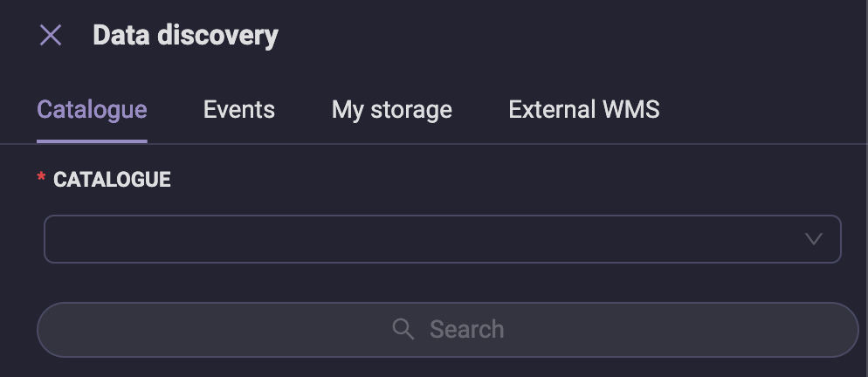Click the magnifying glass icon in Search
The width and height of the screenshot is (868, 377).
pos(403,329)
